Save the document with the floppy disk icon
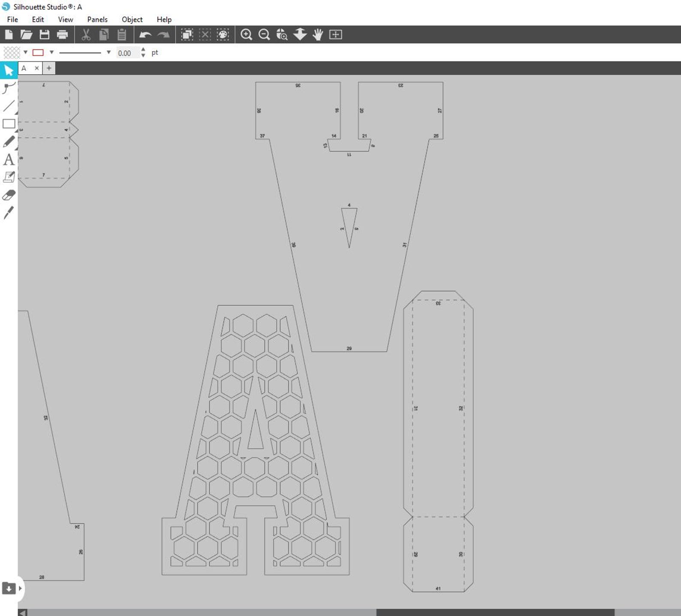 pyautogui.click(x=45, y=34)
